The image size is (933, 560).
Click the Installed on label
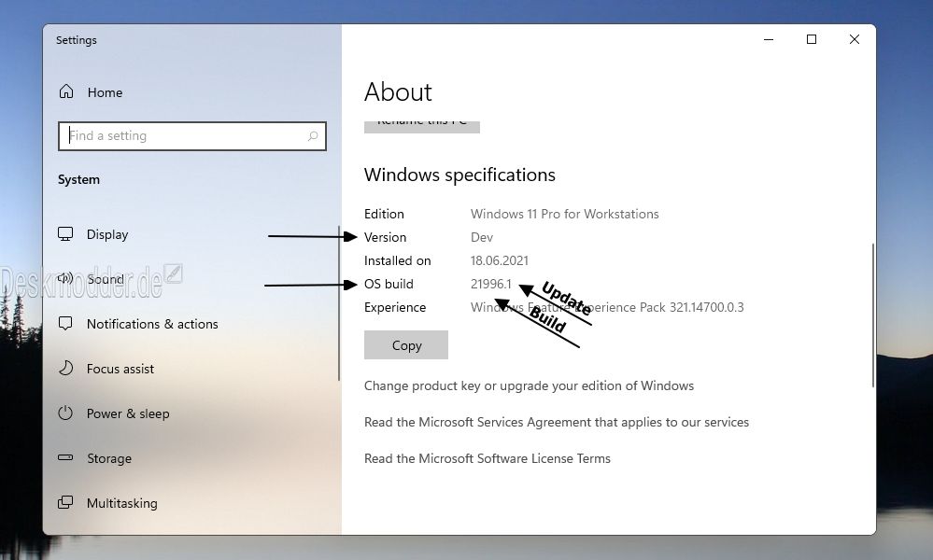(x=398, y=260)
